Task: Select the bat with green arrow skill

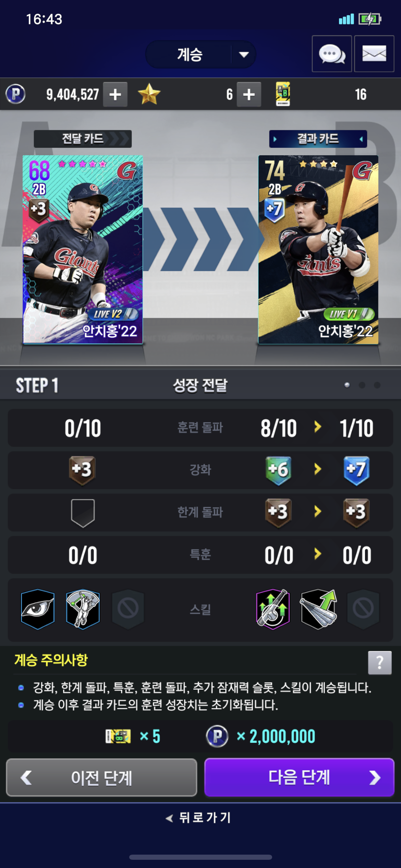Action: click(318, 609)
